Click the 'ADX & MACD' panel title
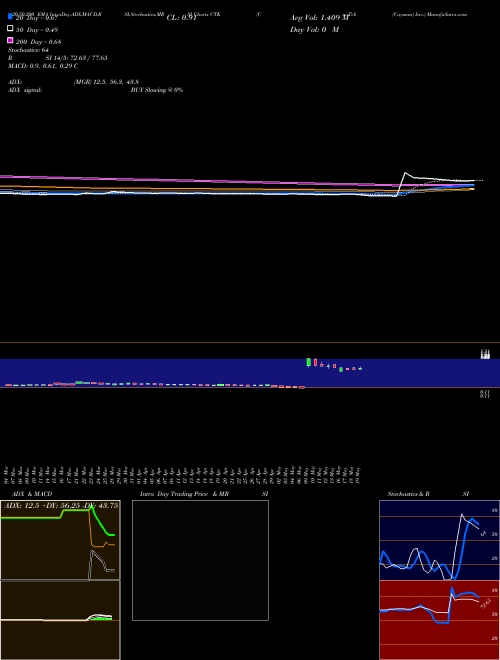500x660 pixels. 32,494
